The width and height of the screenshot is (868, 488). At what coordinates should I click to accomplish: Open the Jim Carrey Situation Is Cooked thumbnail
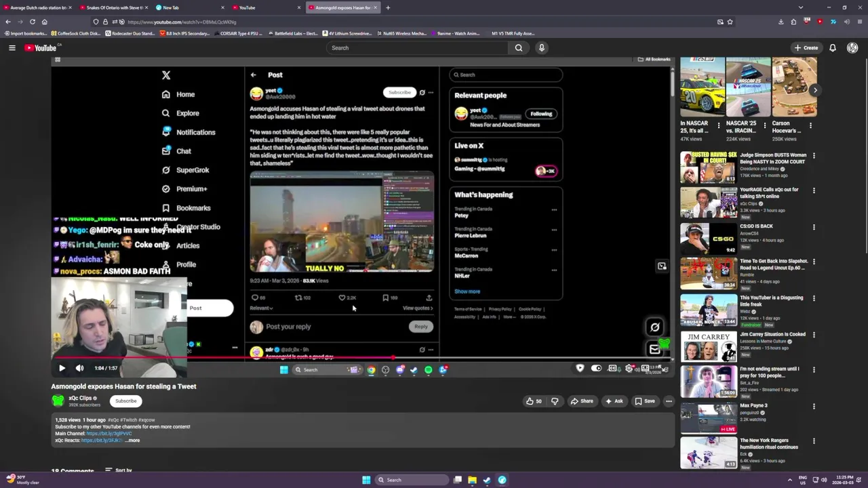[x=709, y=346]
